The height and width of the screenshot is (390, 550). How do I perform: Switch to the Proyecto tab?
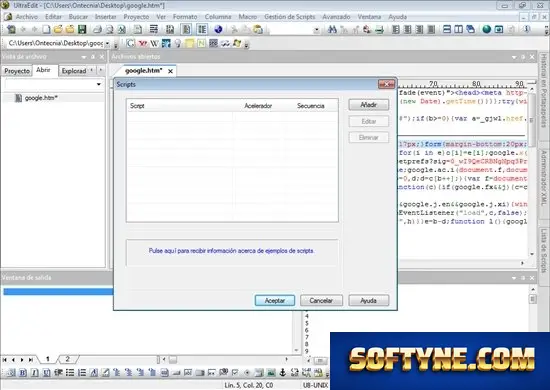click(17, 71)
